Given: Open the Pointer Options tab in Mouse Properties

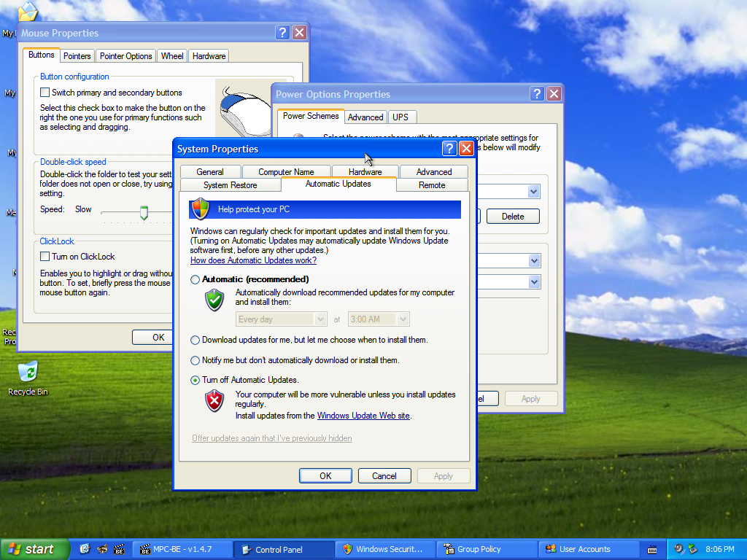Looking at the screenshot, I should point(125,56).
